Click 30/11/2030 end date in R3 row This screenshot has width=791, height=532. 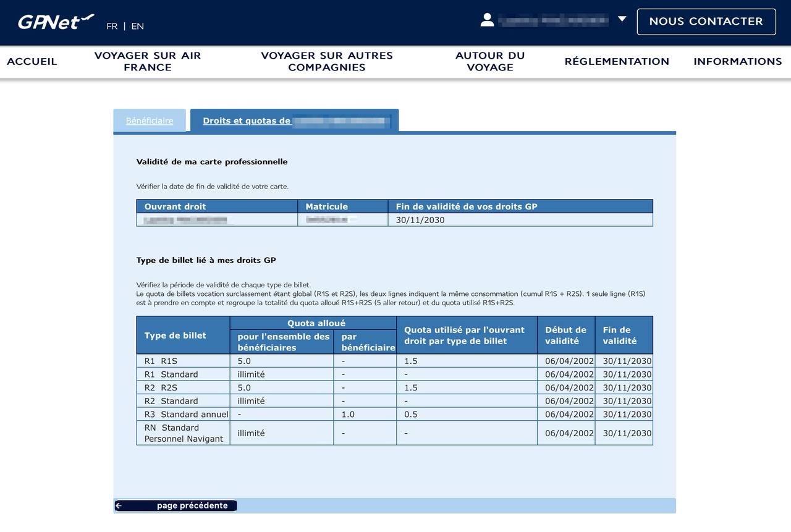point(627,415)
